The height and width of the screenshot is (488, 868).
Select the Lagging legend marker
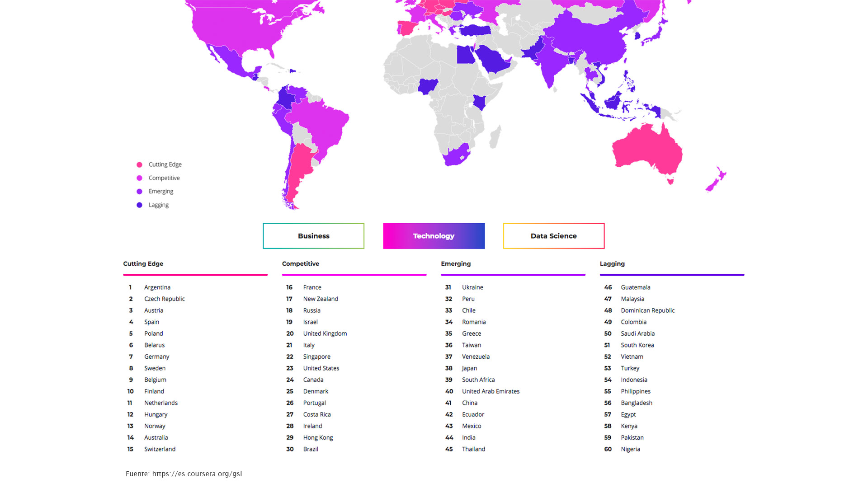pyautogui.click(x=139, y=205)
